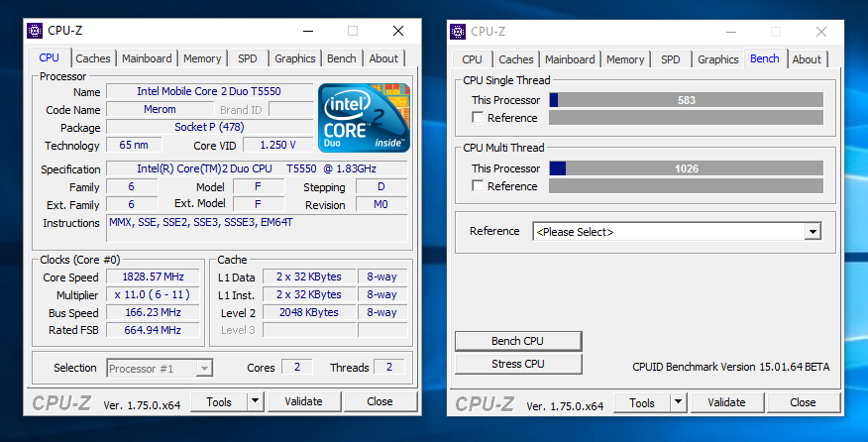Click Tools button in left window
Screen dimensions: 868x442
pos(219,401)
